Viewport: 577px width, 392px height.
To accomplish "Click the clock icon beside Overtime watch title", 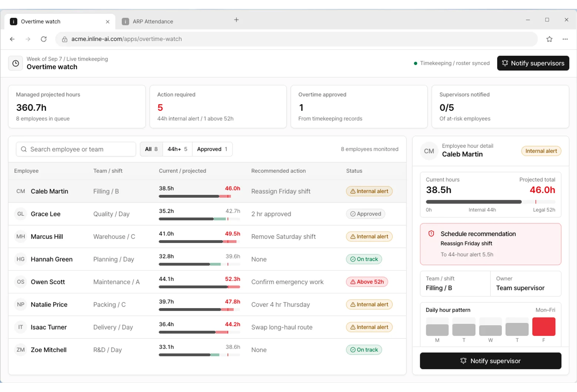I will tap(16, 63).
